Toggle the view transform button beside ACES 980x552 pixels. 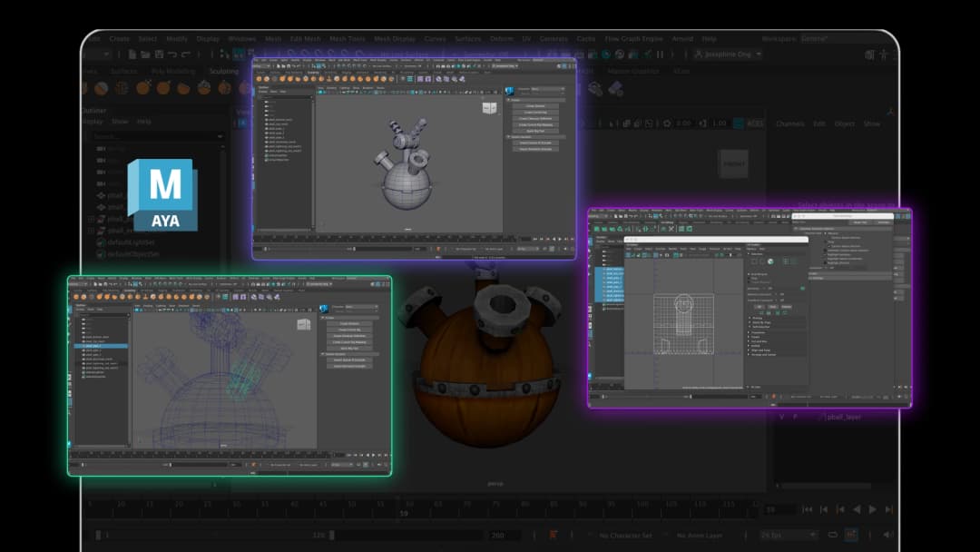point(739,123)
